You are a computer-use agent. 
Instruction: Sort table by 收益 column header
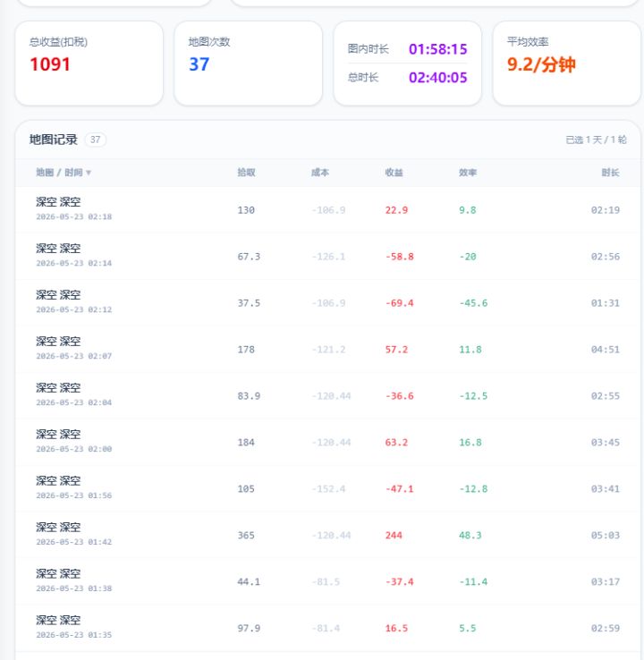point(394,173)
